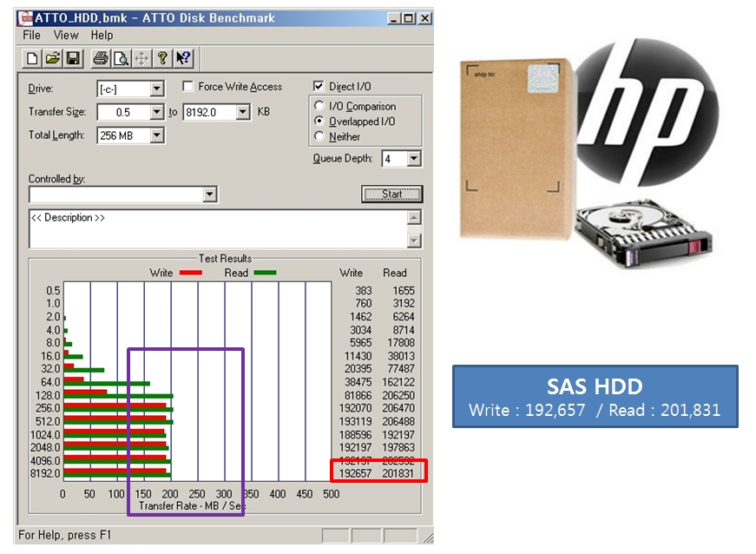756x554 pixels.
Task: Open the File menu
Action: click(x=31, y=36)
